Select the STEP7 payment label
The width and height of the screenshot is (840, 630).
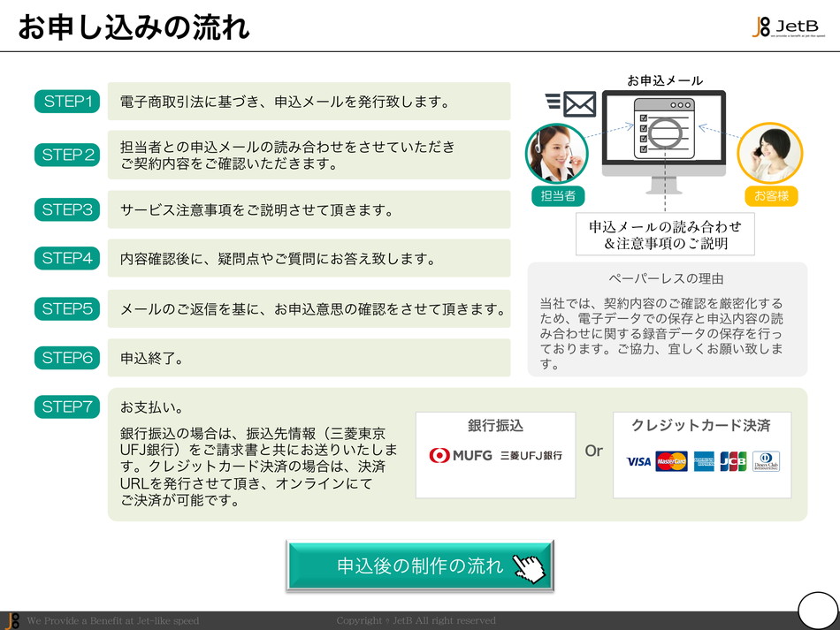[68, 406]
